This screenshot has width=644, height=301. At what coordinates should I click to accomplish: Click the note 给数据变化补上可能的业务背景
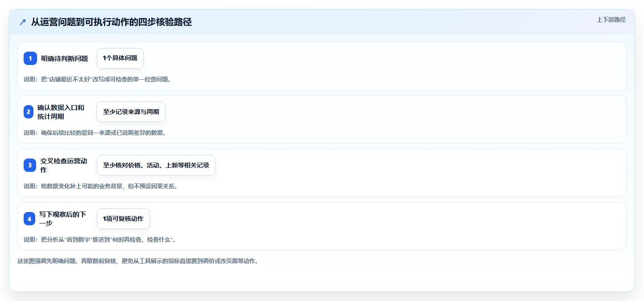click(101, 186)
